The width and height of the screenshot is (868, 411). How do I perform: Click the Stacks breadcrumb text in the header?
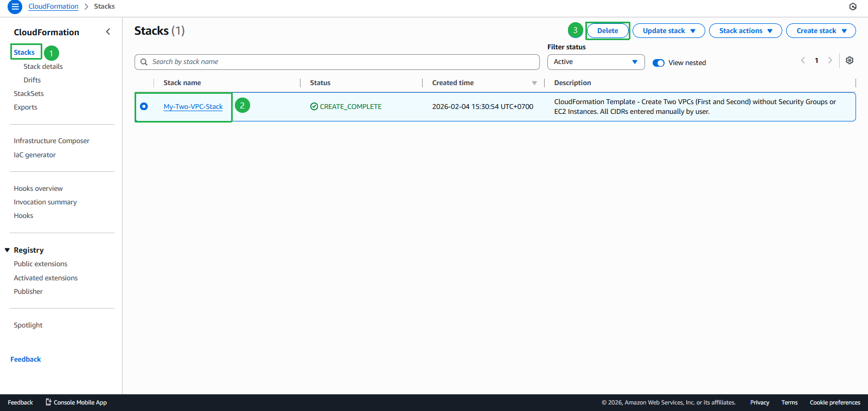(104, 7)
